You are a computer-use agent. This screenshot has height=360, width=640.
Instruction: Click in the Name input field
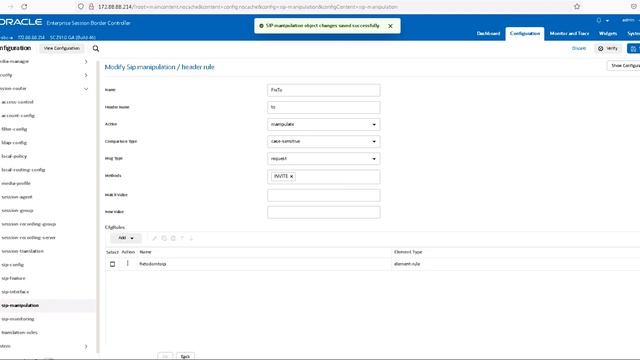[x=324, y=90]
